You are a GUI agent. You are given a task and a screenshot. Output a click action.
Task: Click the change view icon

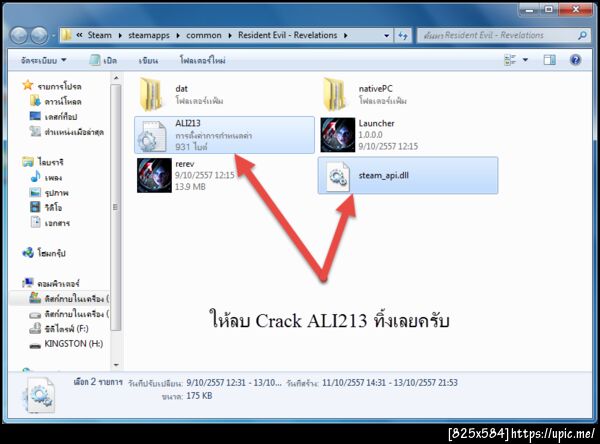(510, 60)
